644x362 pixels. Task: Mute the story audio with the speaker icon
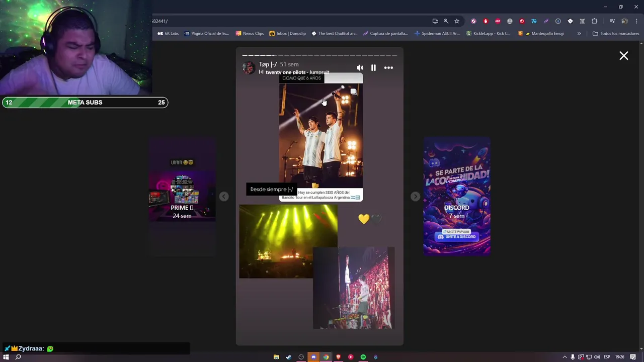360,67
